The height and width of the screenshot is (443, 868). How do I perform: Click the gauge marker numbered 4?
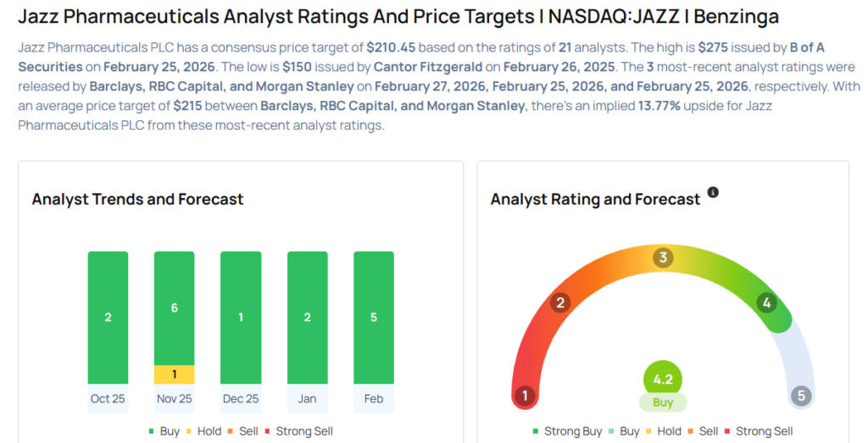pyautogui.click(x=767, y=302)
